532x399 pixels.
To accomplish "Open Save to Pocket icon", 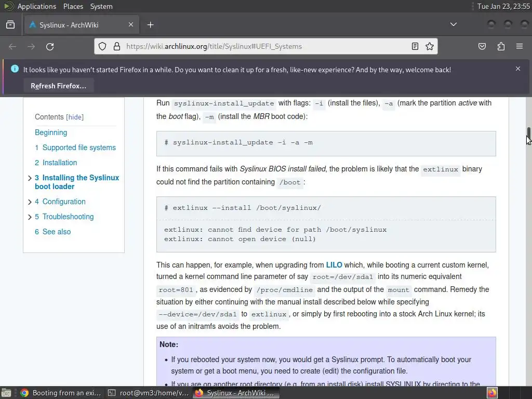I will 482,46.
